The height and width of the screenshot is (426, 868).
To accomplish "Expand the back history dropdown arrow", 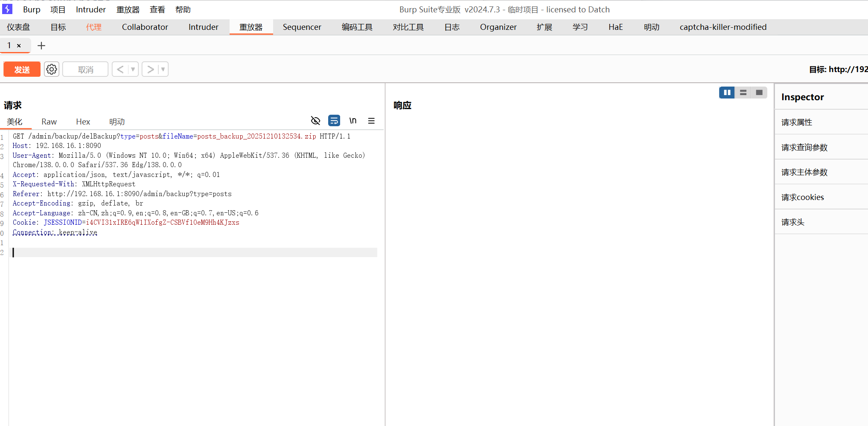I will [133, 69].
